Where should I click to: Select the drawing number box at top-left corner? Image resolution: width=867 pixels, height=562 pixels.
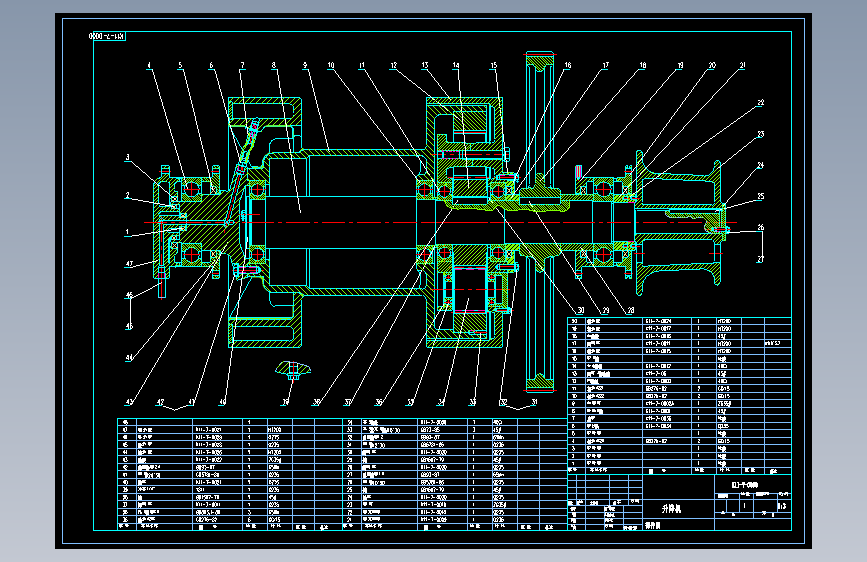pos(107,37)
